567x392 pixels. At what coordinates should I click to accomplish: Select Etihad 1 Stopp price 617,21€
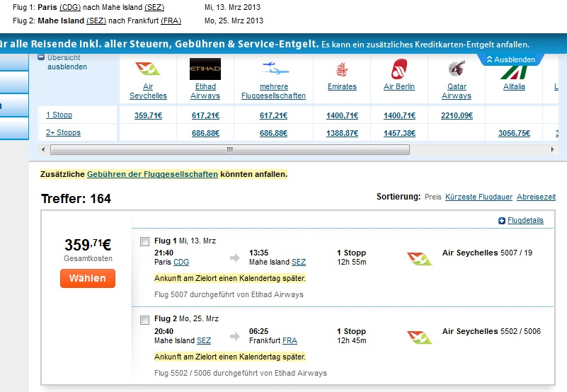click(205, 115)
